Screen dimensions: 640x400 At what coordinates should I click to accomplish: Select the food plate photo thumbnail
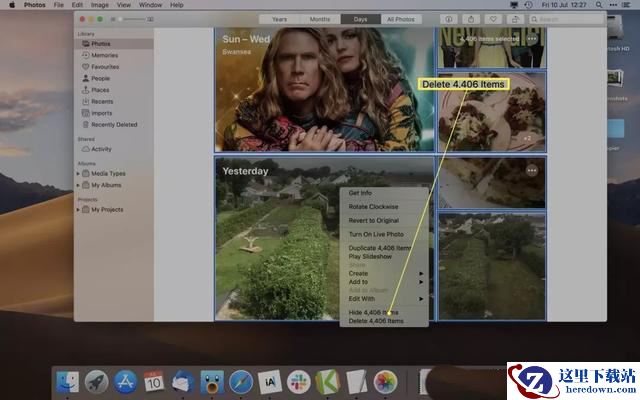point(492,112)
